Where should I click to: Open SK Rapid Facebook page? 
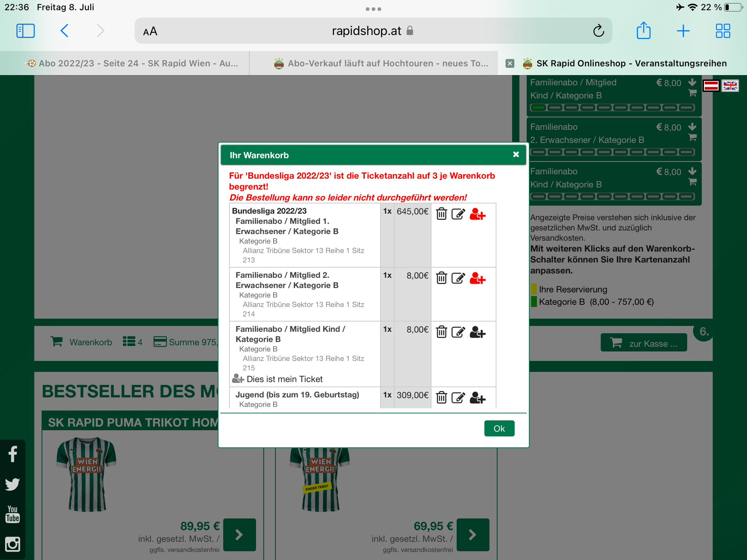click(x=13, y=454)
